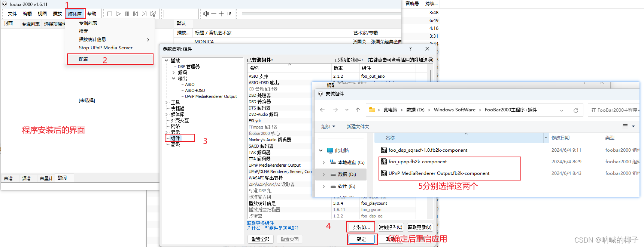Collapse the 此电脑 node in navigation pane

pyautogui.click(x=321, y=151)
